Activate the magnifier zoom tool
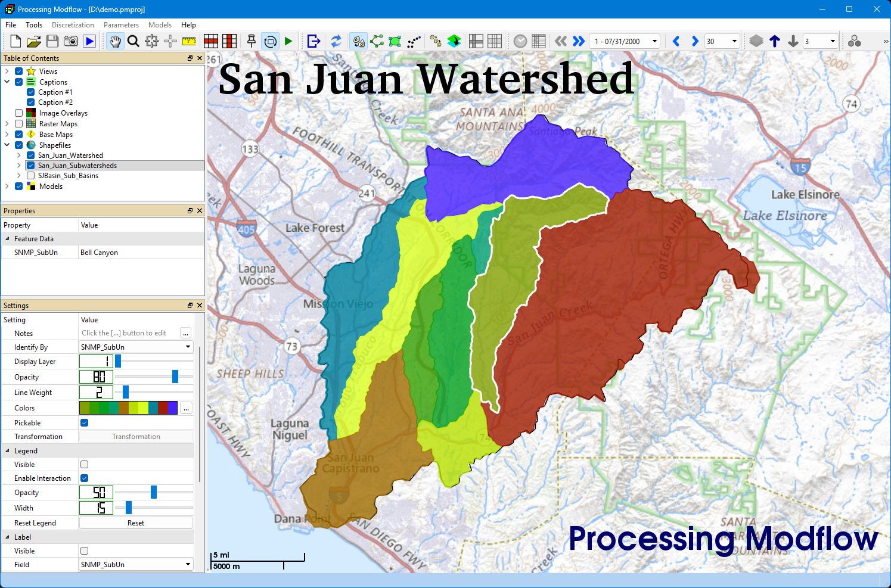 (134, 41)
